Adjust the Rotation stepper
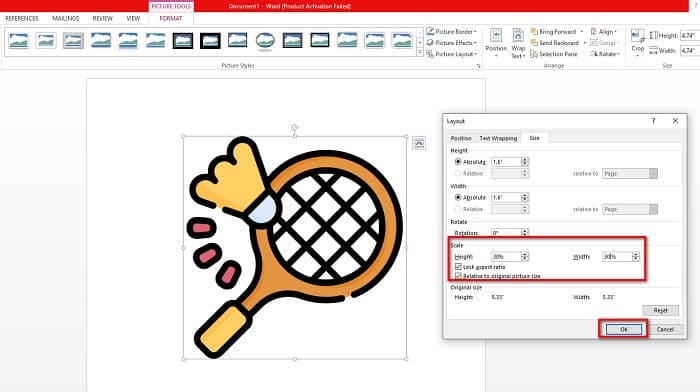700x392 pixels. pyautogui.click(x=525, y=233)
